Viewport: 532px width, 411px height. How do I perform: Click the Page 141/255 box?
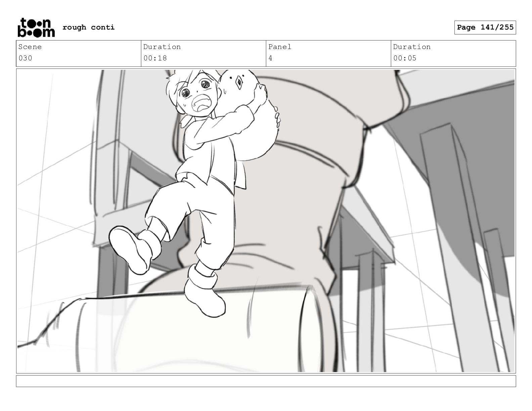pyautogui.click(x=485, y=28)
